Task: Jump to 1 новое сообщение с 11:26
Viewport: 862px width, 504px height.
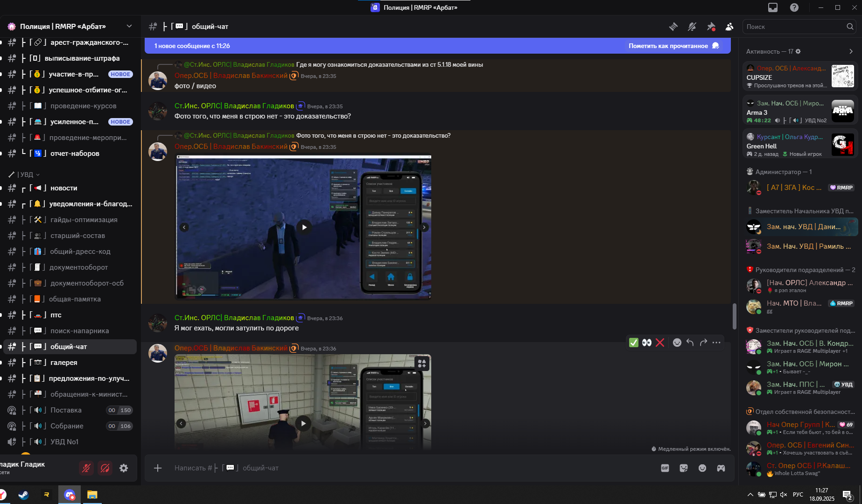Action: (192, 46)
